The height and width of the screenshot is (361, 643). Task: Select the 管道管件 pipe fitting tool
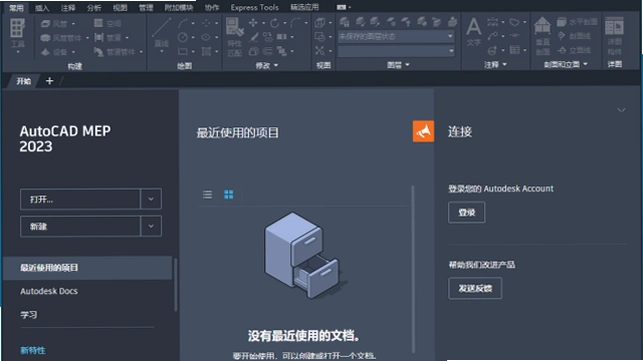tap(114, 52)
